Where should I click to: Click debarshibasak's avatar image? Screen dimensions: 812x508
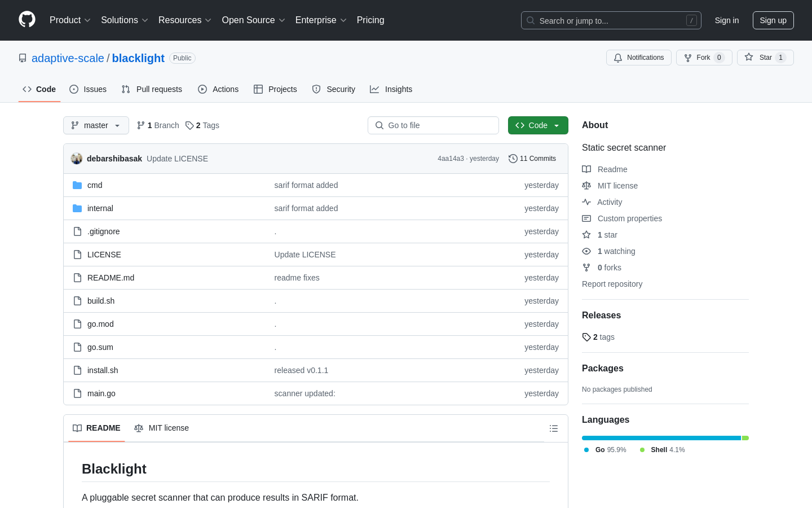pos(77,159)
